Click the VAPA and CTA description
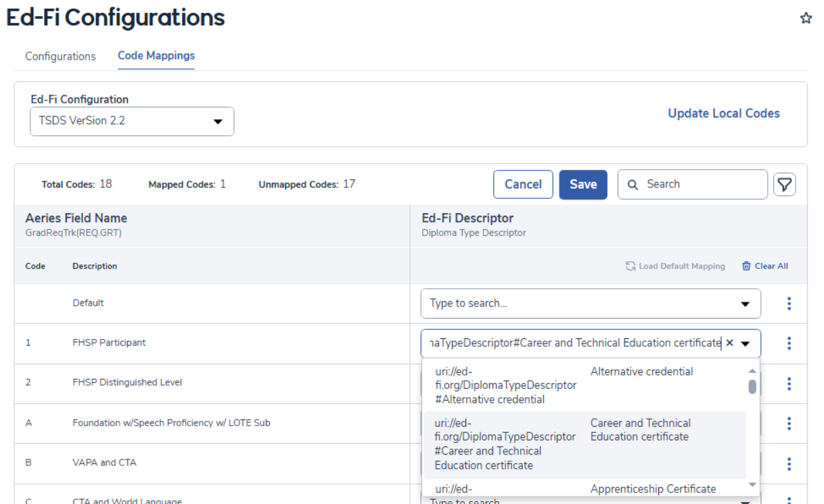This screenshot has width=824, height=504. (x=104, y=463)
